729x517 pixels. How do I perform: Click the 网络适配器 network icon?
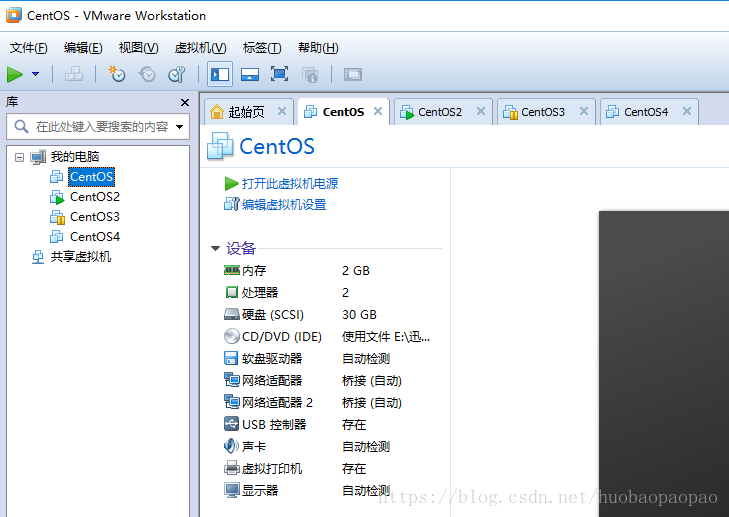(232, 380)
